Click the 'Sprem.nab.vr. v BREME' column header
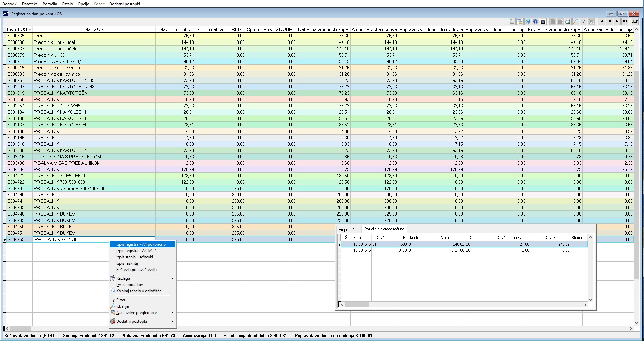 [221, 29]
